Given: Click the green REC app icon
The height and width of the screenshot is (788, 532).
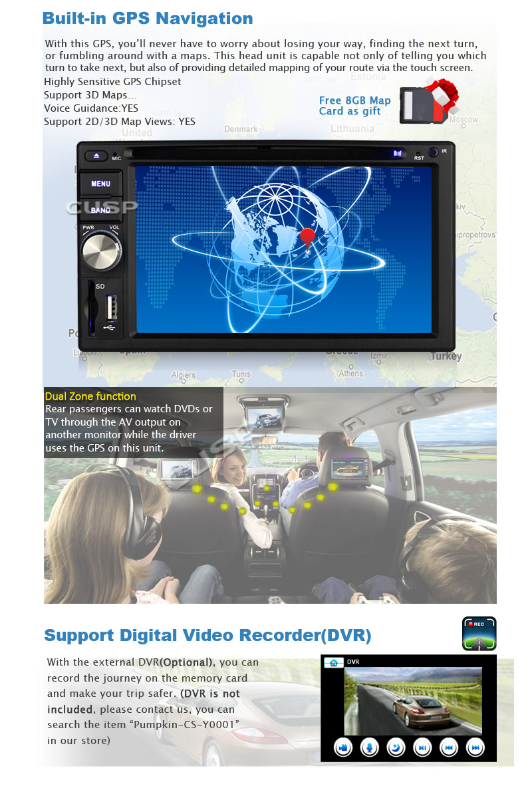Looking at the screenshot, I should (479, 633).
